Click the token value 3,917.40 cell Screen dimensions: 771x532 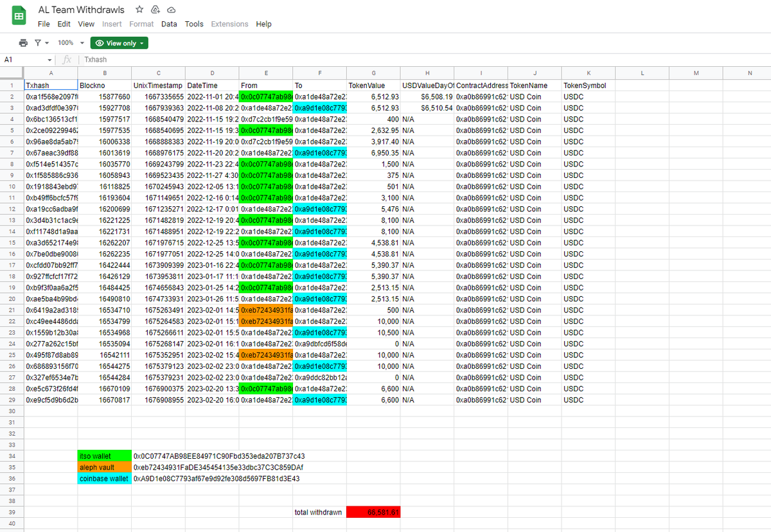(x=374, y=141)
